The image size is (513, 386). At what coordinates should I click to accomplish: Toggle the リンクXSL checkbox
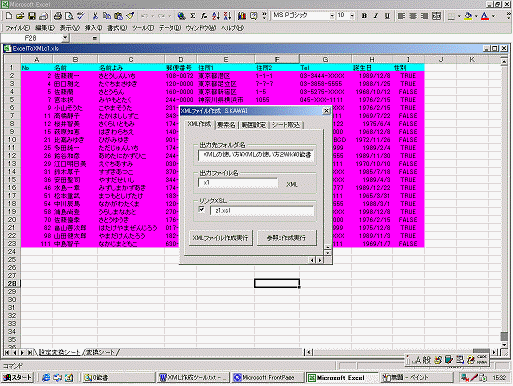pyautogui.click(x=201, y=209)
